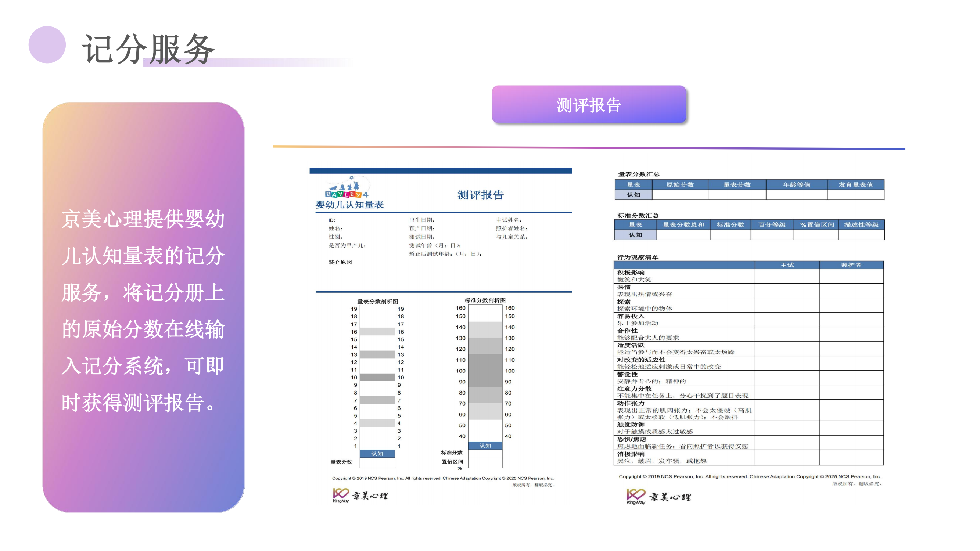Select the 原始分数 column header
This screenshot has height=551, width=980.
tap(679, 185)
